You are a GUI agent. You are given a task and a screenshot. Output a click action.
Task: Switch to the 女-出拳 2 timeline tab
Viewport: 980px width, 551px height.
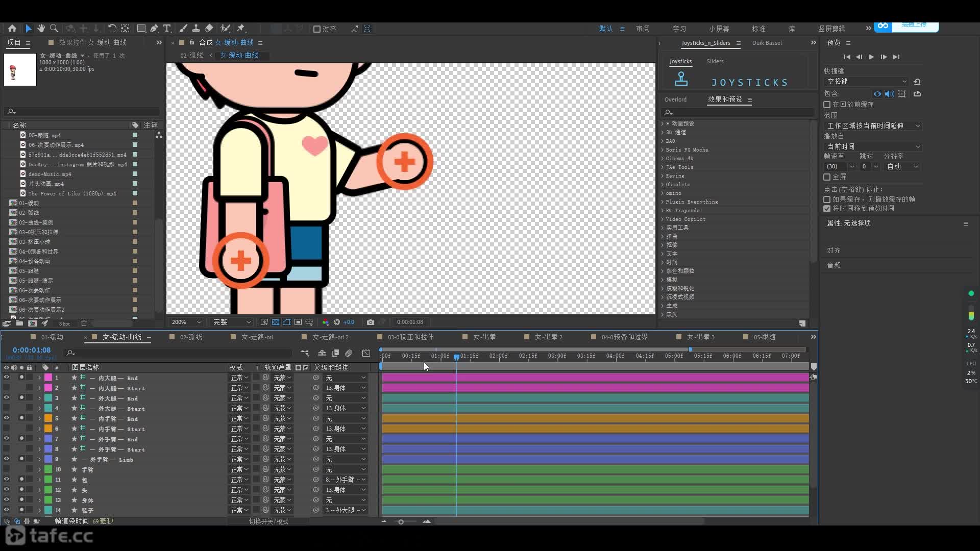[549, 337]
